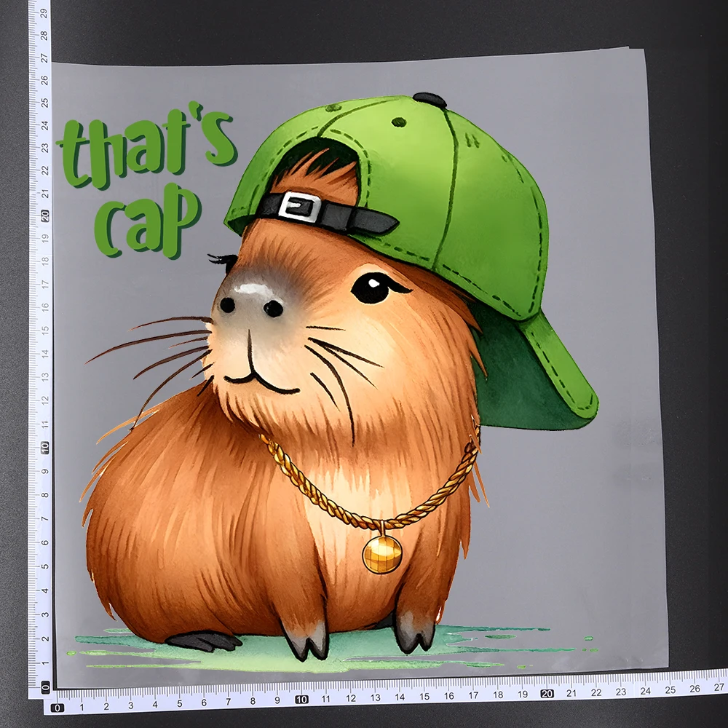Click the gold pendant on the chain
The image size is (728, 728).
(x=382, y=554)
